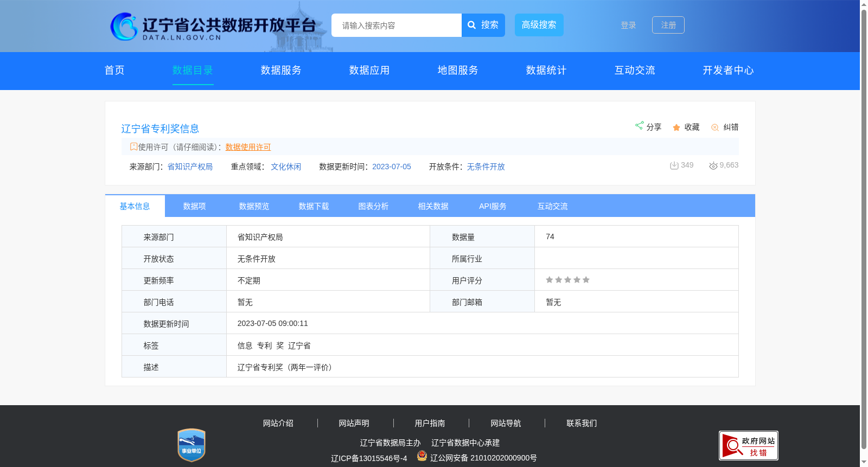This screenshot has height=467, width=868.
Task: Rate using the user rating stars
Action: click(x=567, y=280)
